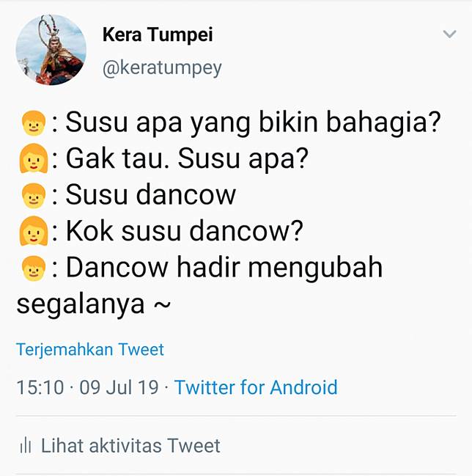Click the boy emoji before "Dancow hadir"

pos(32,268)
